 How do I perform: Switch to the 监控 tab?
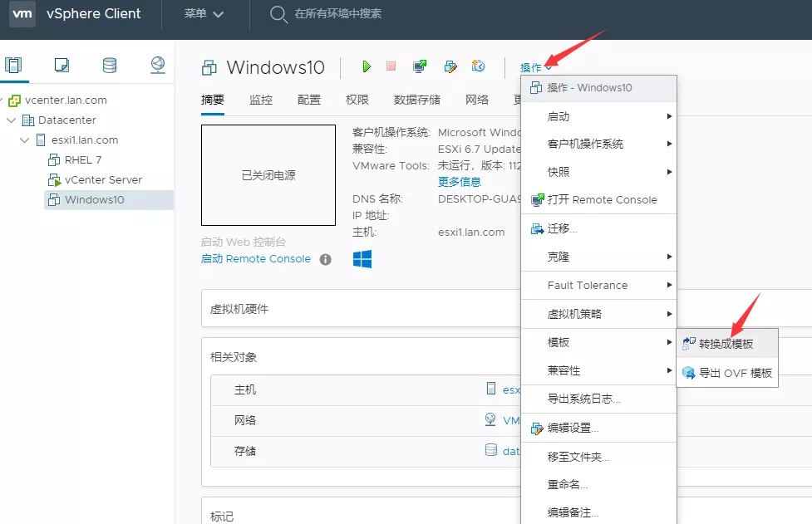(261, 100)
